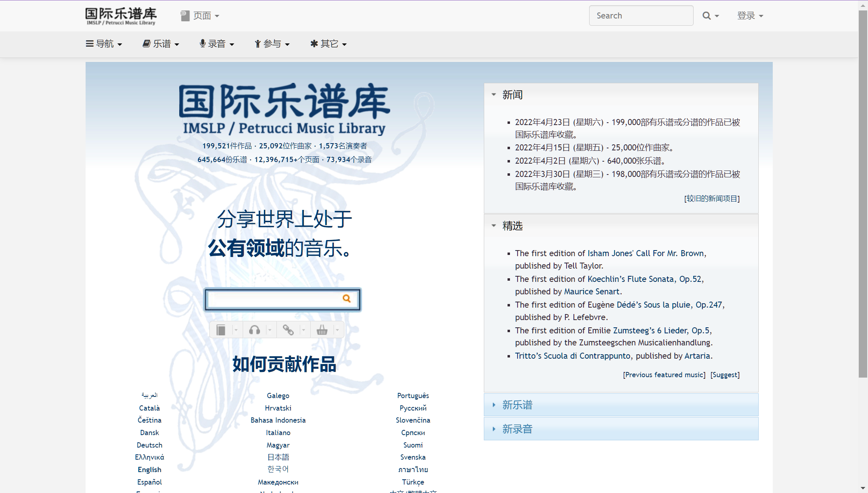
Task: Switch language to Македонски
Action: point(278,482)
